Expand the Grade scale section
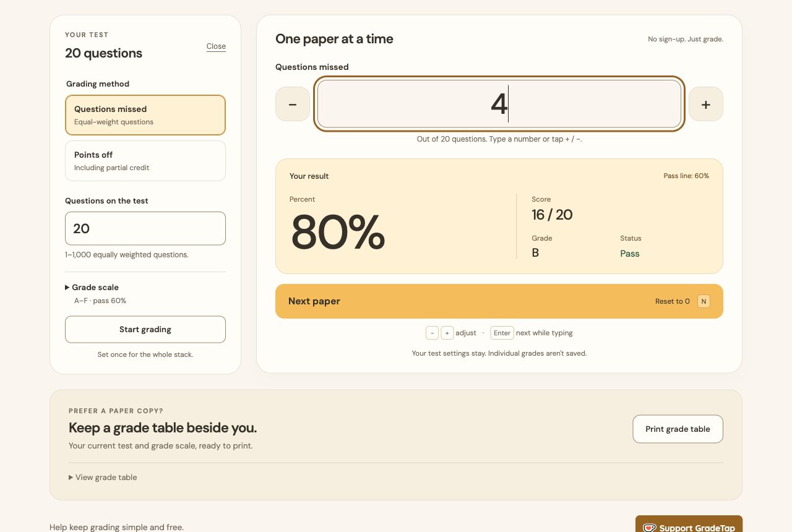 (x=92, y=287)
